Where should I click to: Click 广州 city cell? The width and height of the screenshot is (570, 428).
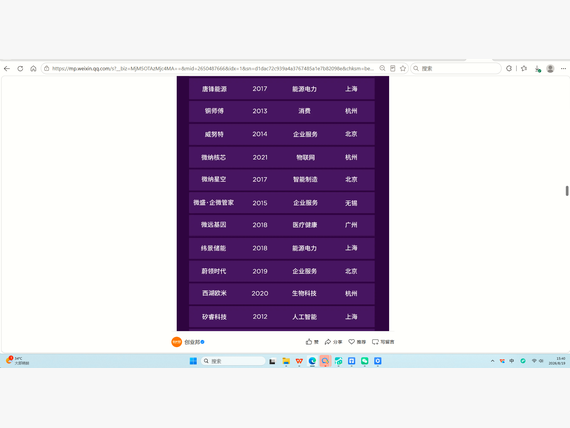(351, 225)
